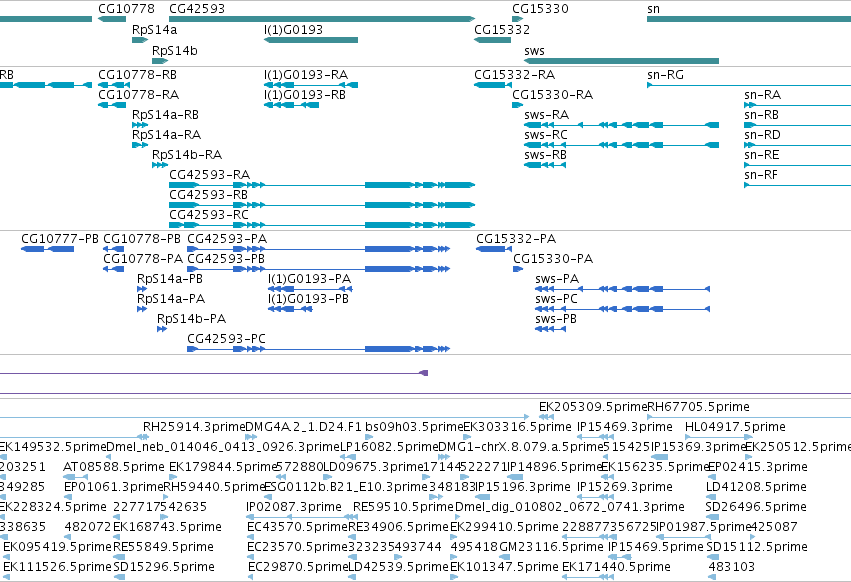This screenshot has height=582, width=851.
Task: Click protein CG42593-PA
Action: pyautogui.click(x=319, y=249)
